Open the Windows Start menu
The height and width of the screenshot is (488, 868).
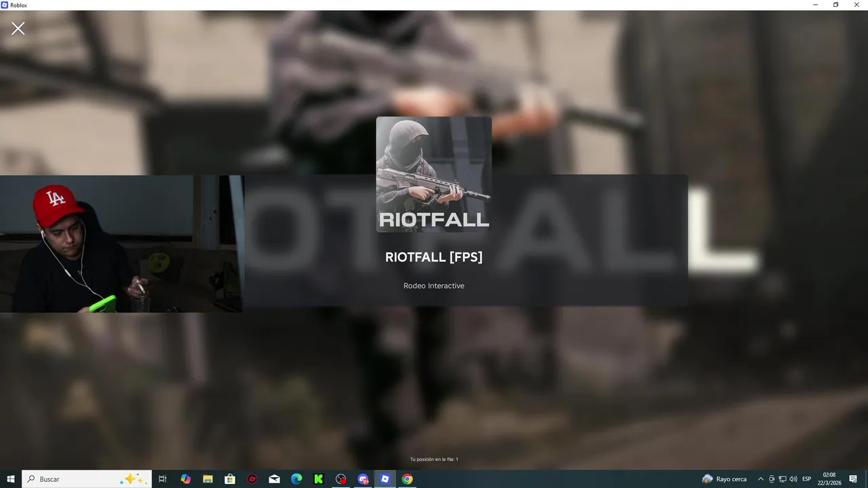[x=11, y=479]
